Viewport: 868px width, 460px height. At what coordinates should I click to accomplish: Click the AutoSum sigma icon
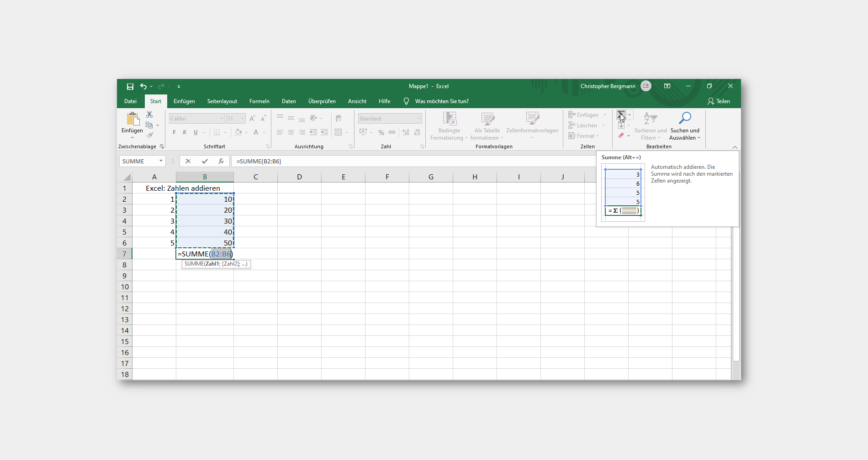(621, 115)
